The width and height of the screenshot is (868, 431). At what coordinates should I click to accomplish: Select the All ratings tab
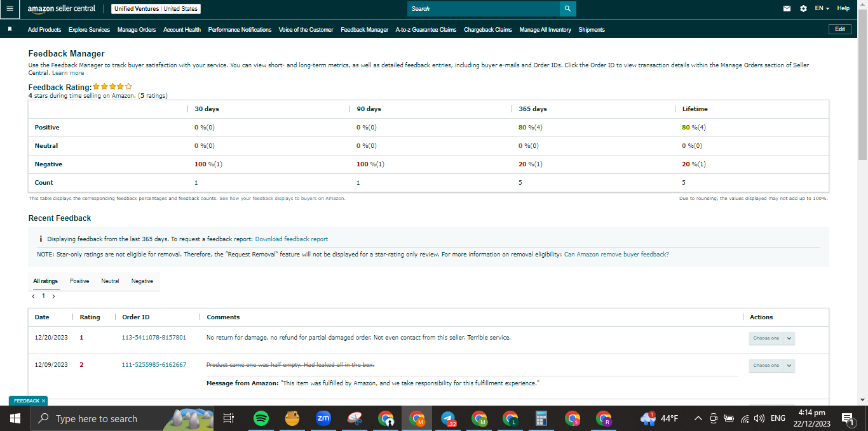pyautogui.click(x=45, y=281)
